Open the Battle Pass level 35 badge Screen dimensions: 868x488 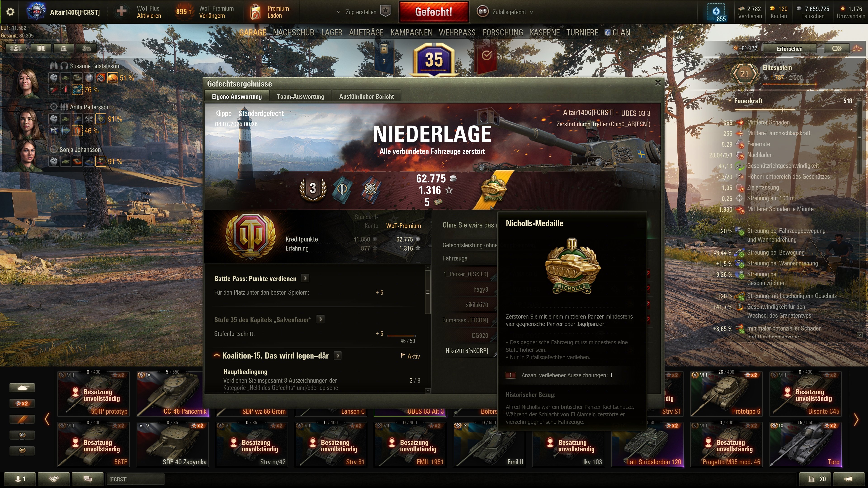tap(434, 60)
